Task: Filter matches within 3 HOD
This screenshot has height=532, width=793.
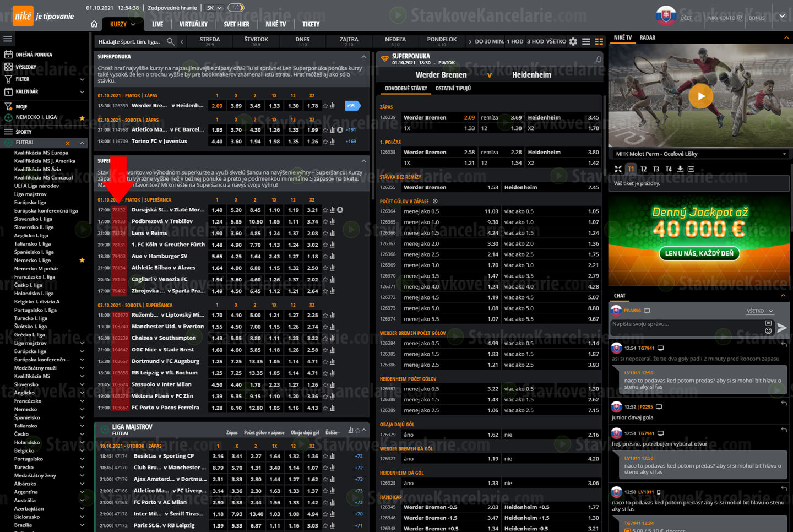Action: 535,41
